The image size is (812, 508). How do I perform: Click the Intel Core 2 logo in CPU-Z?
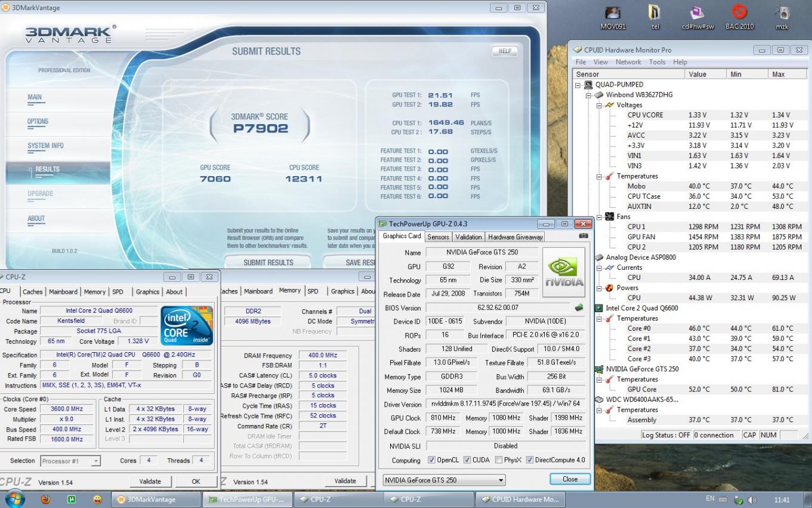pyautogui.click(x=187, y=325)
